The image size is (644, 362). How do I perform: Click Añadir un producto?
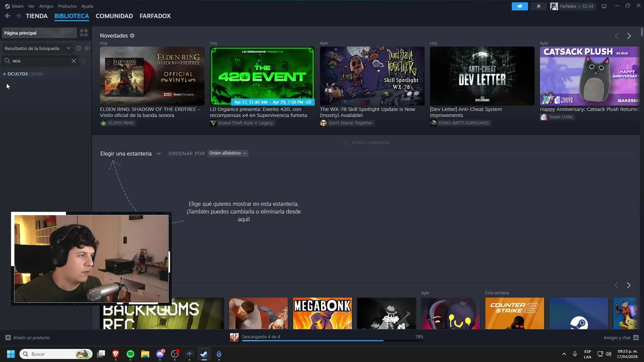28,337
